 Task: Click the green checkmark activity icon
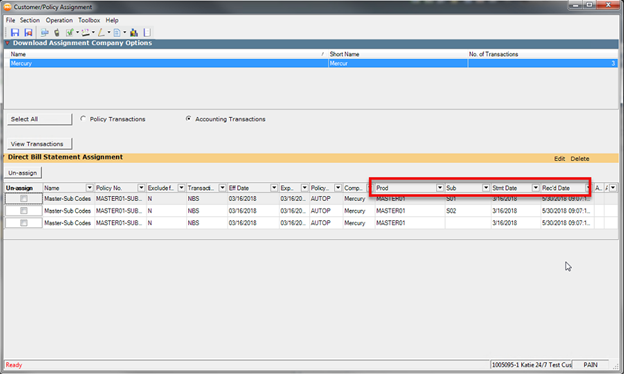pyautogui.click(x=70, y=33)
